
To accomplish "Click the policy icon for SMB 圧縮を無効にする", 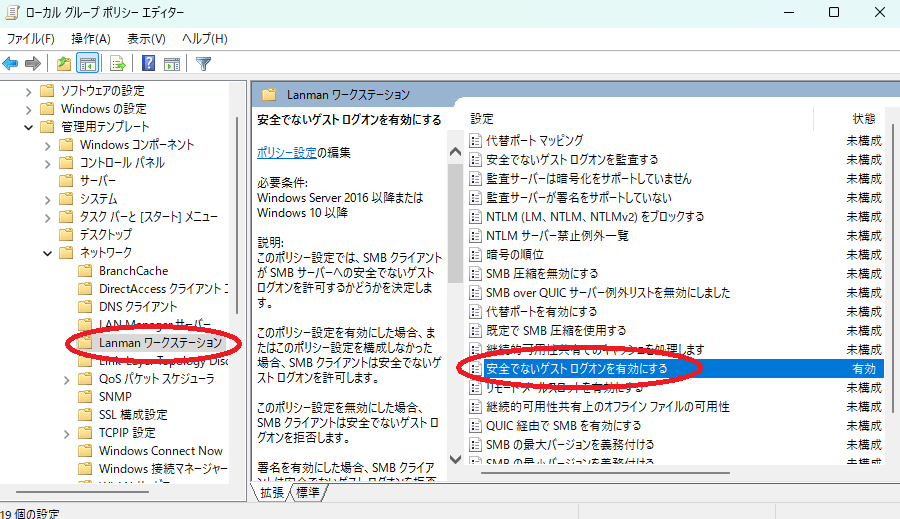I will pyautogui.click(x=475, y=273).
